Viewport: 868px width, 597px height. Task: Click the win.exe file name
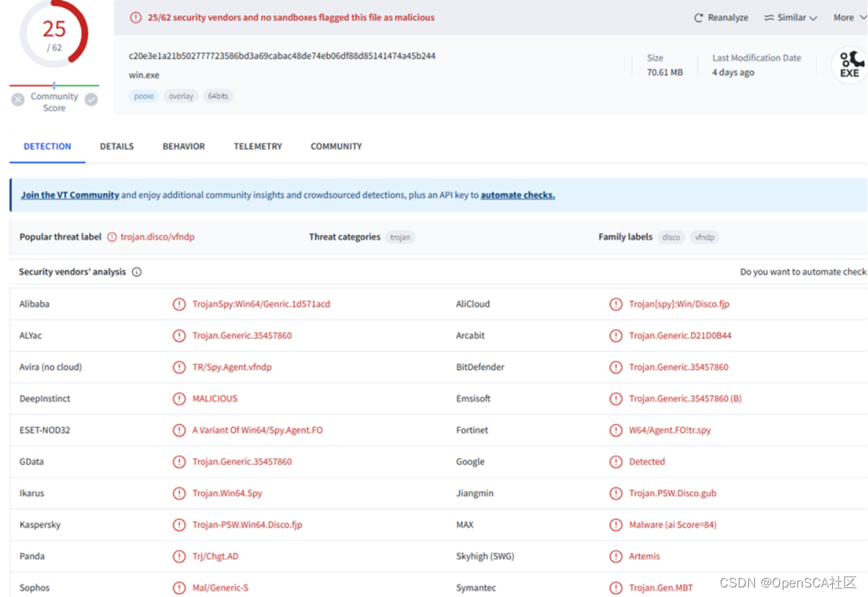[144, 76]
